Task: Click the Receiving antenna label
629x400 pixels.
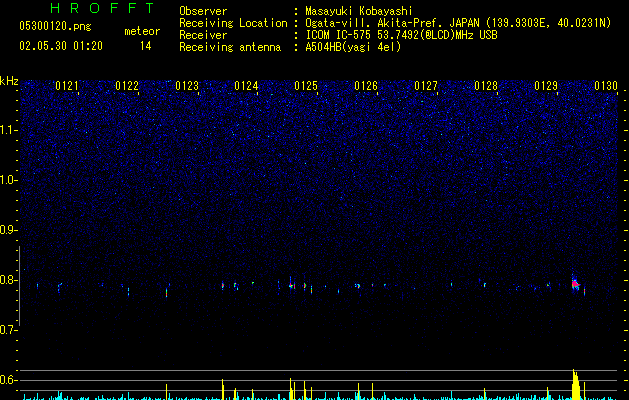Action: click(x=230, y=47)
